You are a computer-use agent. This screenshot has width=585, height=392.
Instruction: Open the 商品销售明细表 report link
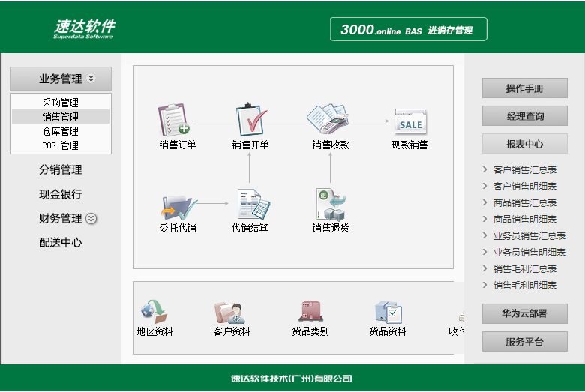524,219
